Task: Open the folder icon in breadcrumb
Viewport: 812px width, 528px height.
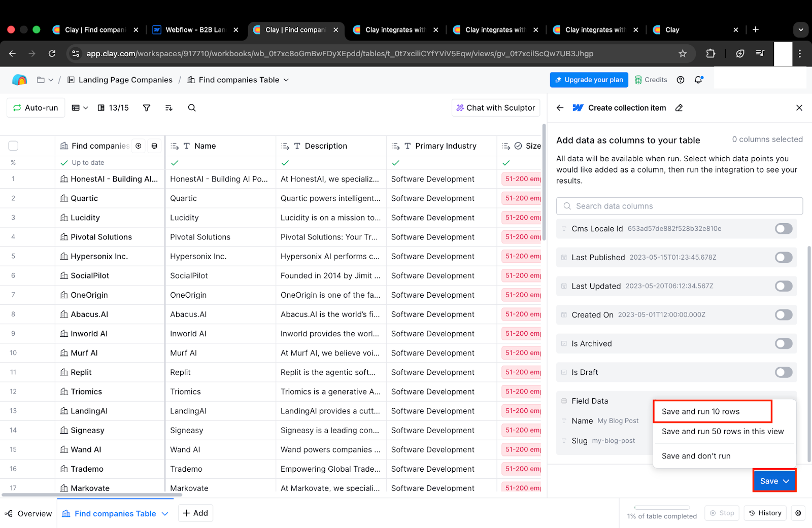Action: coord(41,80)
